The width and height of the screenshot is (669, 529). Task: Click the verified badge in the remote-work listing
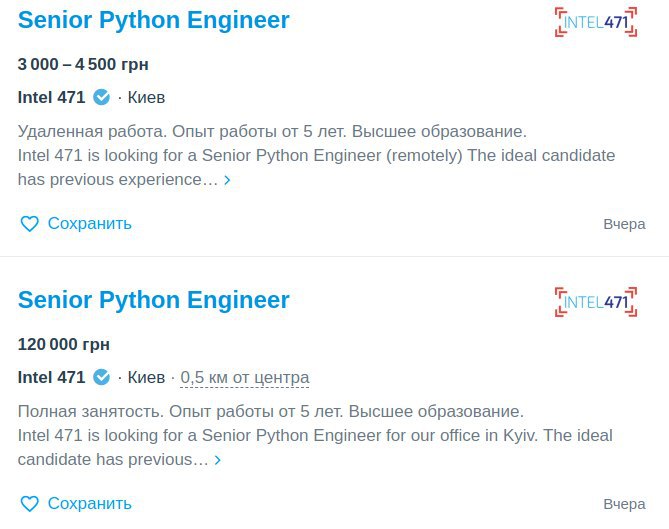(102, 97)
